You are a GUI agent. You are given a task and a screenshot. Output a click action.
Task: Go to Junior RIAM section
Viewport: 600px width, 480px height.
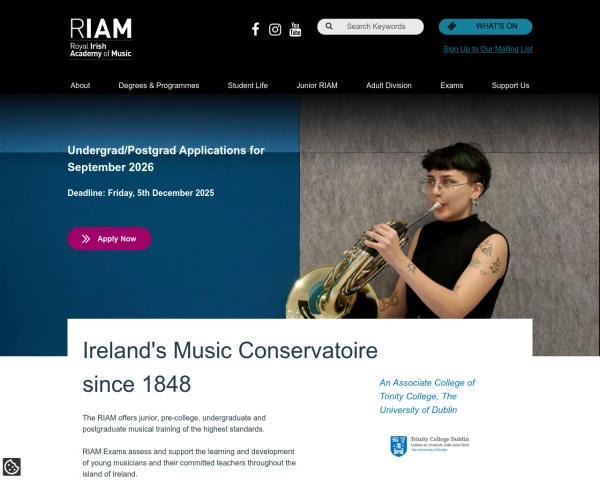[317, 85]
